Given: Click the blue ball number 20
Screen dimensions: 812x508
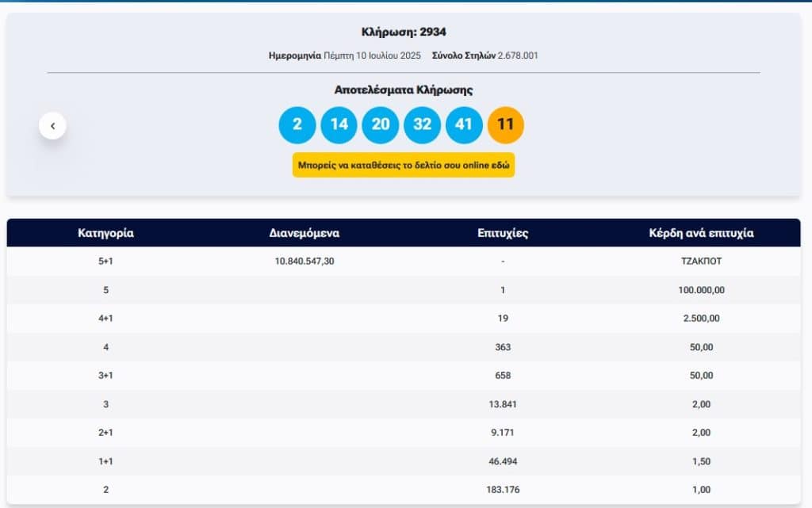Looking at the screenshot, I should (381, 125).
